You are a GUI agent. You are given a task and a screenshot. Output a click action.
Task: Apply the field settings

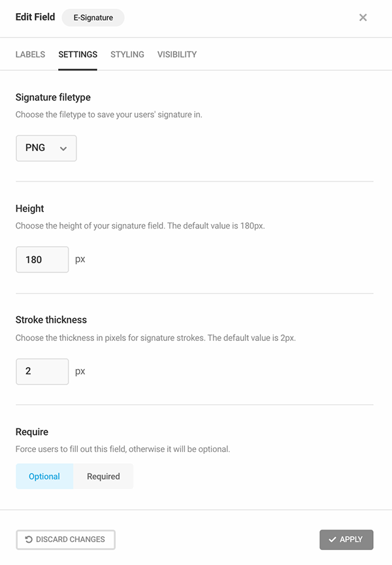coord(346,540)
